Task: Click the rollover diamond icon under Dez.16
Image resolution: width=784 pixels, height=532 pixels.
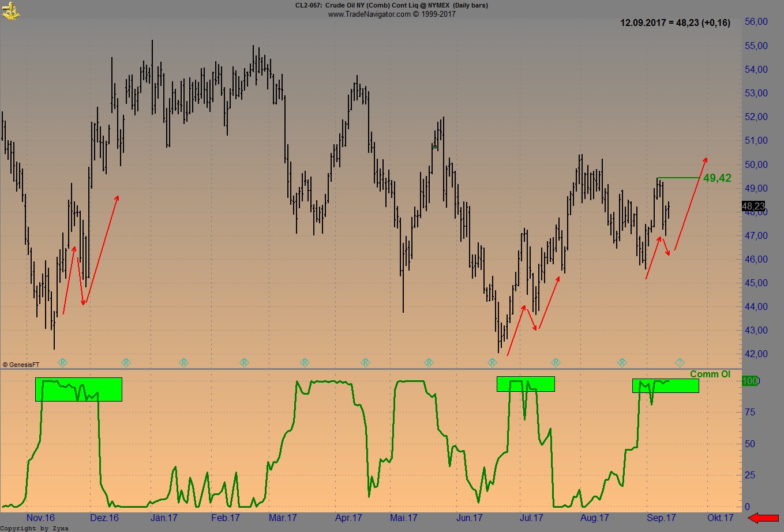Action: click(x=126, y=362)
